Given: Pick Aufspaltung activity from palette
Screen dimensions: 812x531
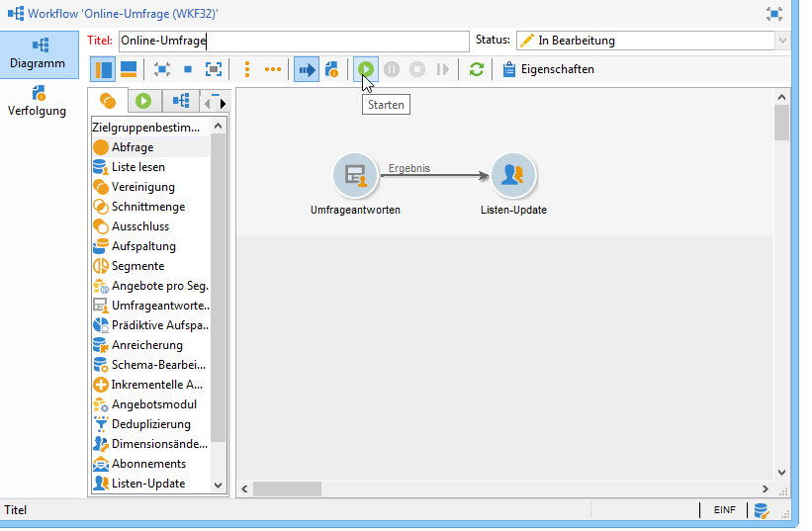Looking at the screenshot, I should [x=143, y=246].
